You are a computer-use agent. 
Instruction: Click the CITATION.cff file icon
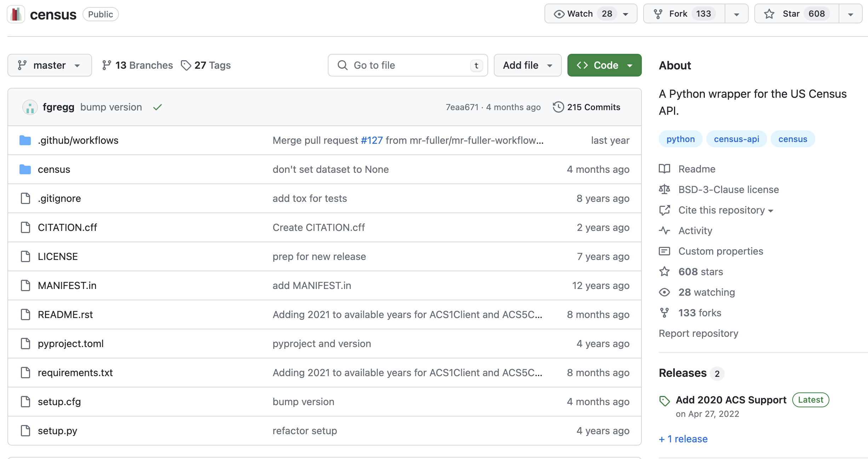[25, 227]
